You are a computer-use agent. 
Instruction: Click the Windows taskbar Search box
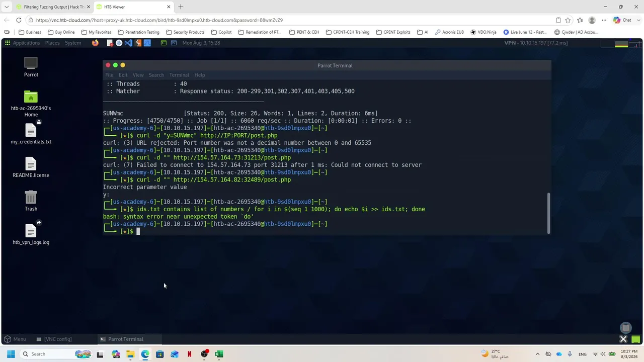pos(56,354)
